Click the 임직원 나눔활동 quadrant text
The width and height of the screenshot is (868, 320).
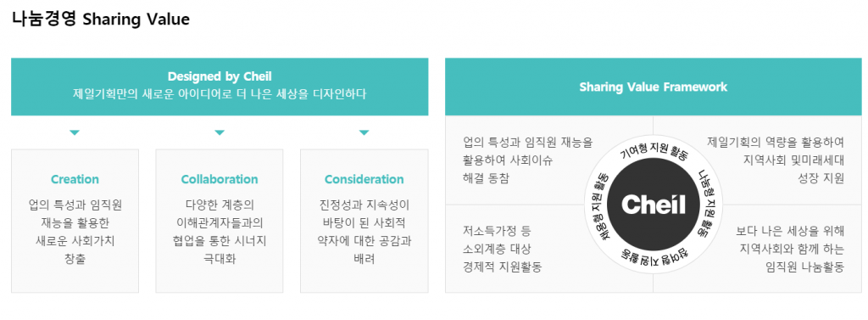pyautogui.click(x=790, y=249)
